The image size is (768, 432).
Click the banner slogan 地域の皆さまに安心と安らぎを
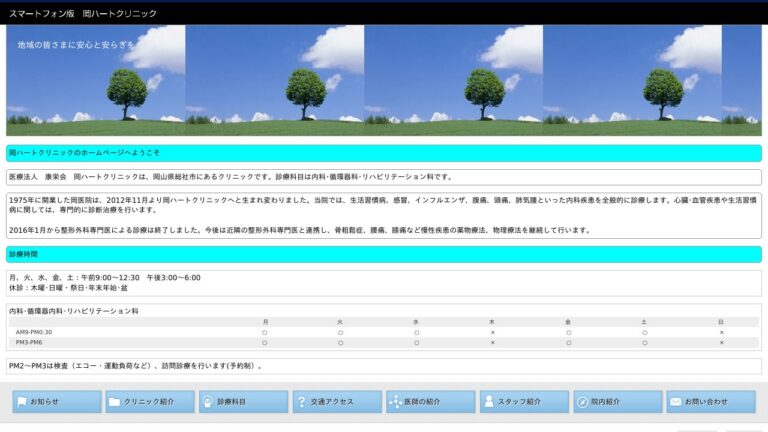coord(76,45)
